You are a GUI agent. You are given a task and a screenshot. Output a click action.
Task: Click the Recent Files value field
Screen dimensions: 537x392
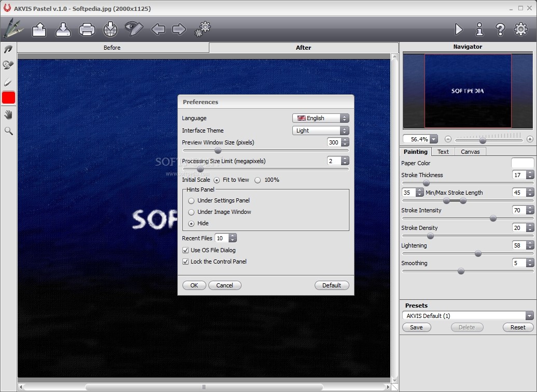click(x=221, y=238)
